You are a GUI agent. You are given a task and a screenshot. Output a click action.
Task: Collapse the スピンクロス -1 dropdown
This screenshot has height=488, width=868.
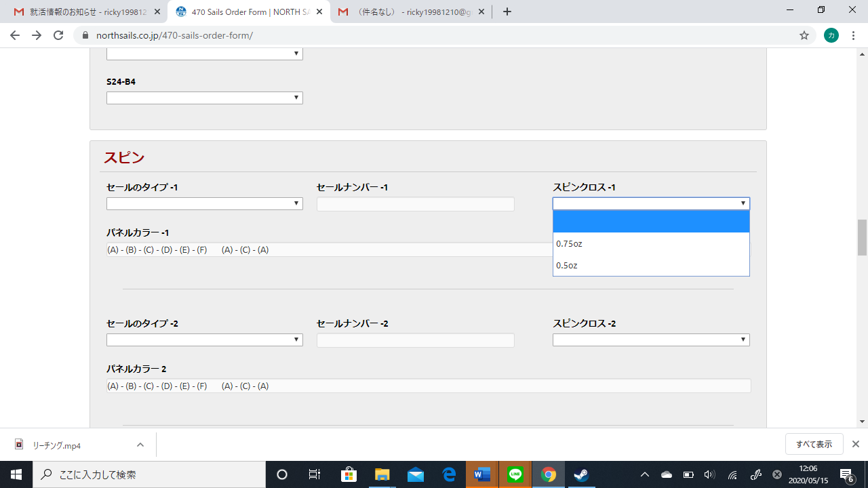pos(651,203)
